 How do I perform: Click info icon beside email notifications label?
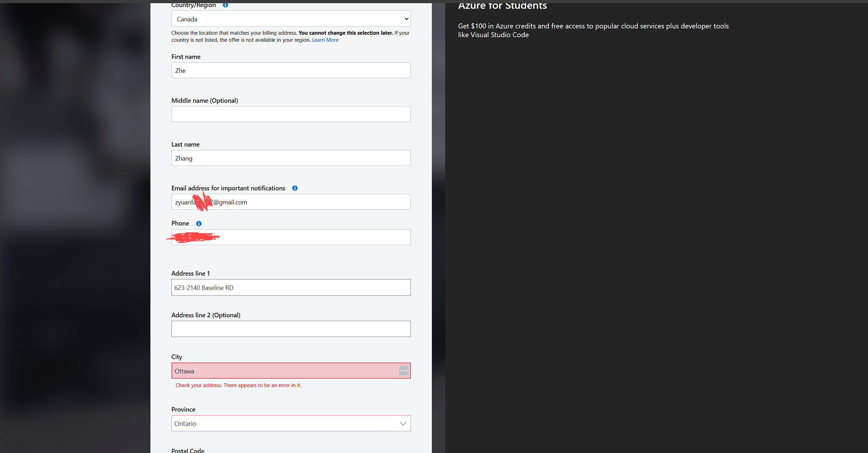click(295, 188)
